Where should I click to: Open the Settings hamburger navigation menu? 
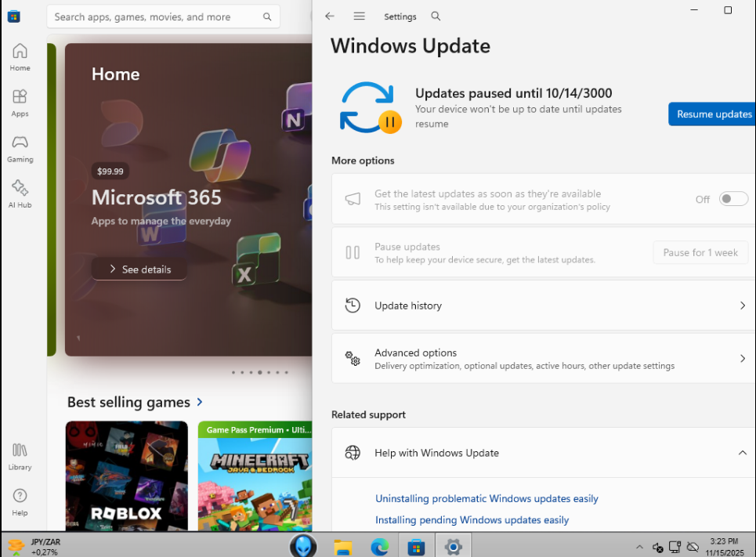pos(360,16)
